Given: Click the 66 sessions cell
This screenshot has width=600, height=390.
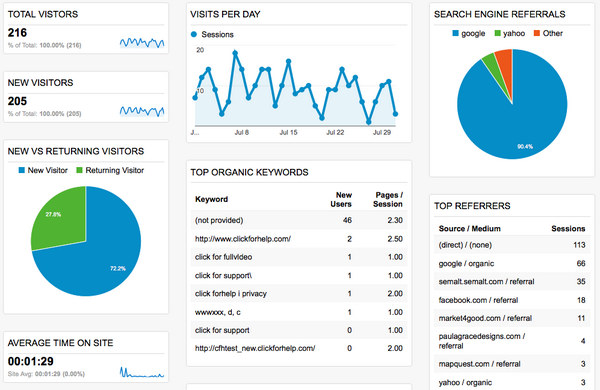Looking at the screenshot, I should click(581, 263).
